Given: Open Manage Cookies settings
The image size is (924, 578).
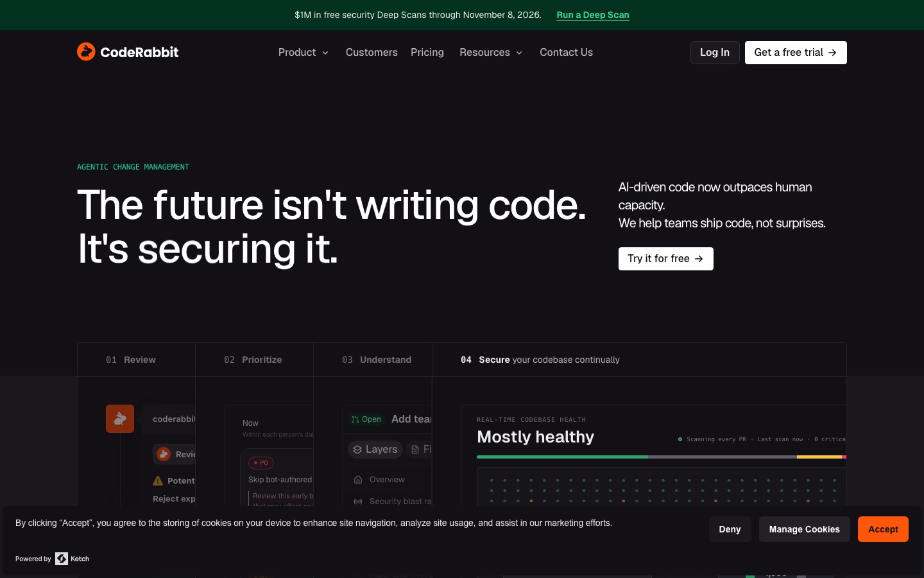Looking at the screenshot, I should point(805,529).
